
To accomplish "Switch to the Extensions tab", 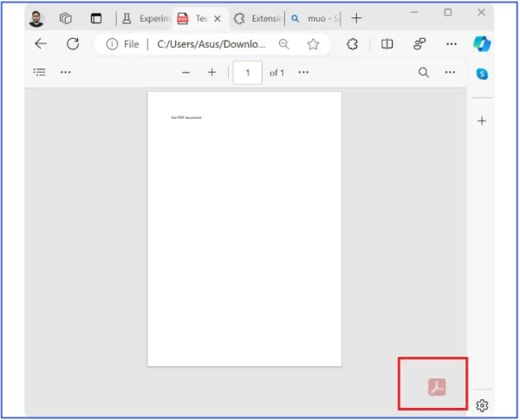I will tap(259, 18).
